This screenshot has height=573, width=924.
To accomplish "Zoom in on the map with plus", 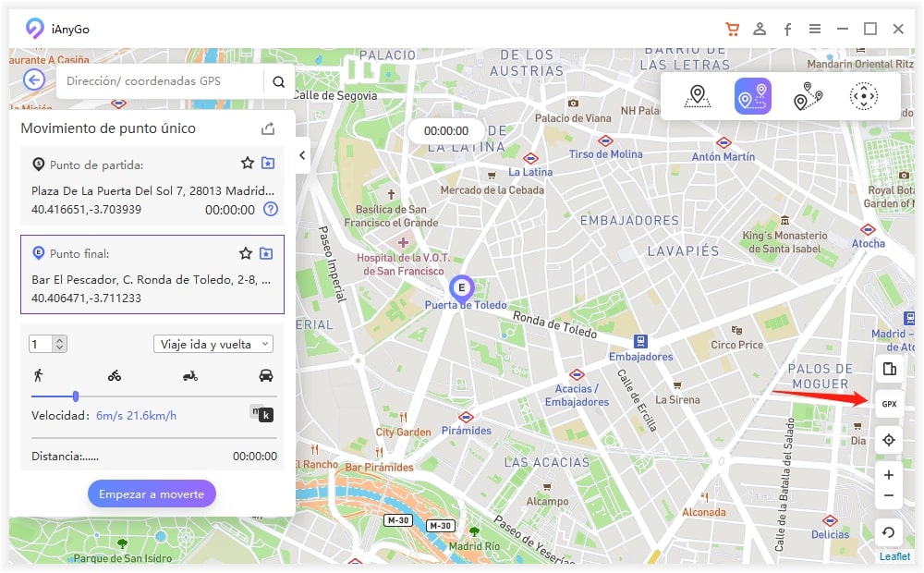I will click(x=889, y=474).
